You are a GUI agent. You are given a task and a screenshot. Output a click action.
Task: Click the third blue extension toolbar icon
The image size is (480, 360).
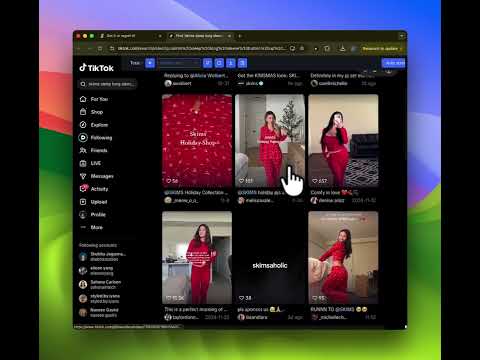(219, 63)
